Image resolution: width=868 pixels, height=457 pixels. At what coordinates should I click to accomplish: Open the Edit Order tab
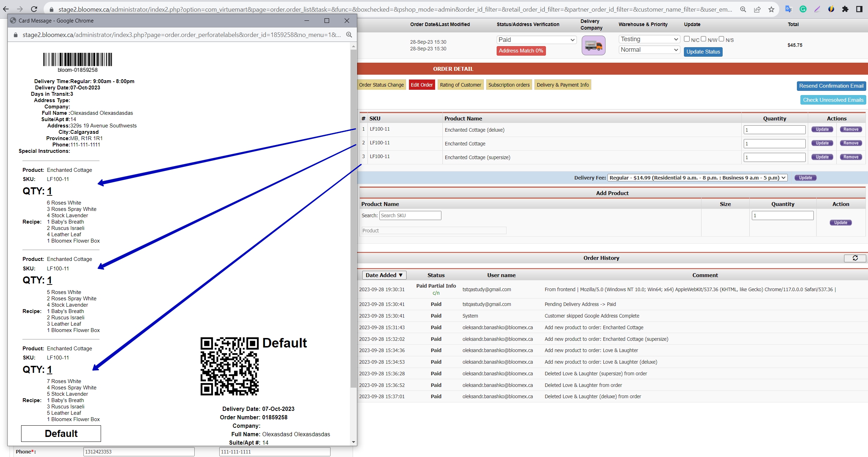[x=422, y=85]
